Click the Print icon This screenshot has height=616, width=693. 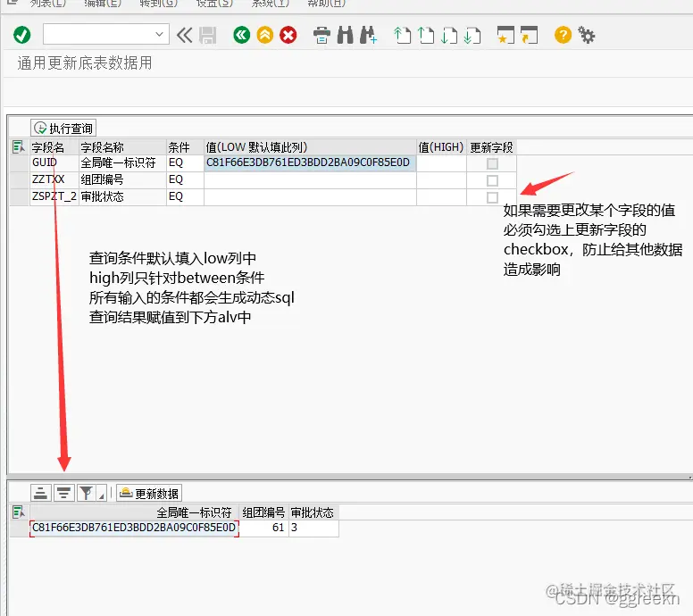pyautogui.click(x=321, y=36)
